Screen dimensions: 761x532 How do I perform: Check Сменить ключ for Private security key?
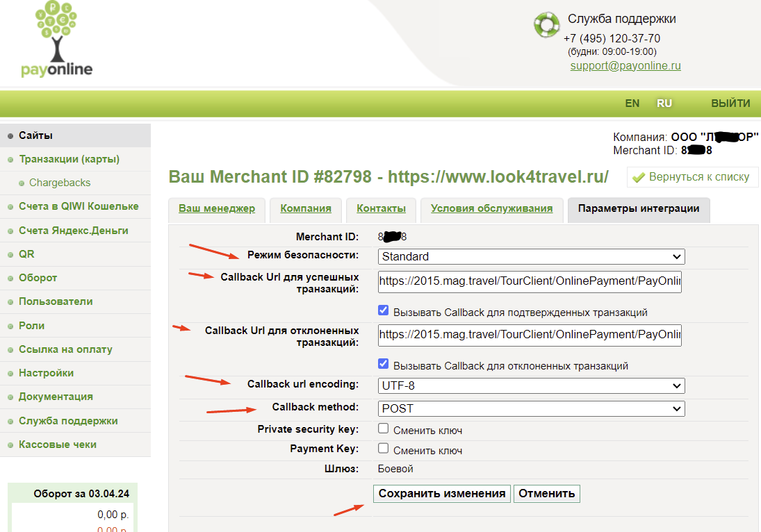tap(384, 429)
